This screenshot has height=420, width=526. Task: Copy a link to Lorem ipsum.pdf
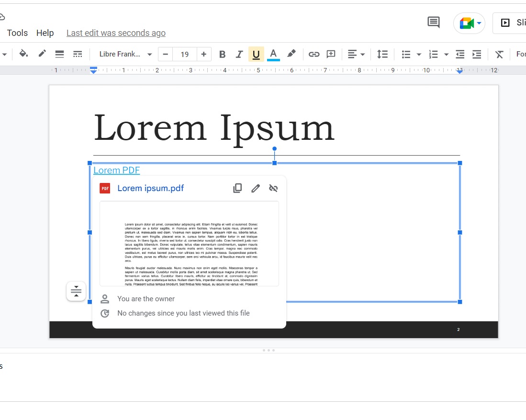click(237, 188)
